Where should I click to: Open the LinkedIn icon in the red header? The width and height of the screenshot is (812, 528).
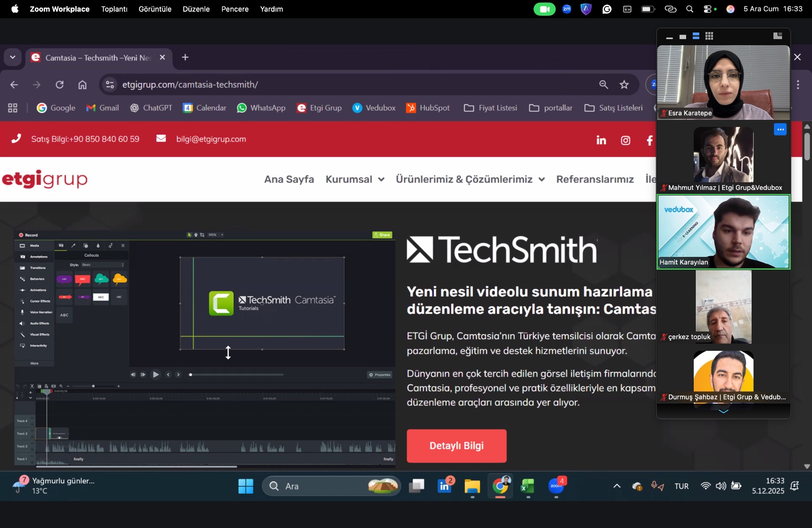click(x=601, y=140)
